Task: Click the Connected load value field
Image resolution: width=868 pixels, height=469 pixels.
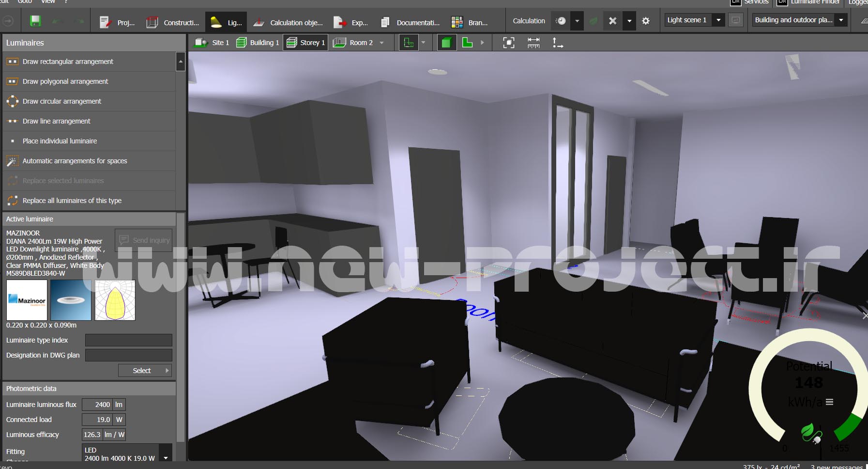Action: (x=97, y=420)
